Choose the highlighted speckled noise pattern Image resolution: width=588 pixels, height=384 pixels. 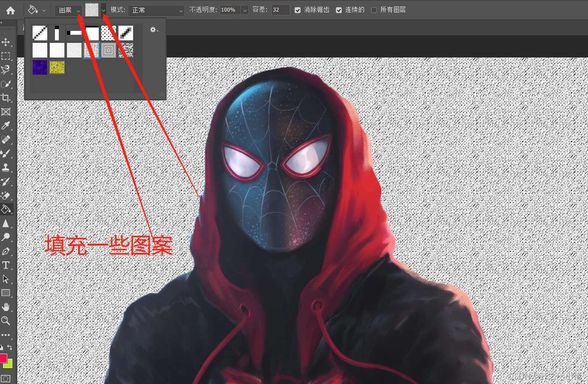coord(91,50)
